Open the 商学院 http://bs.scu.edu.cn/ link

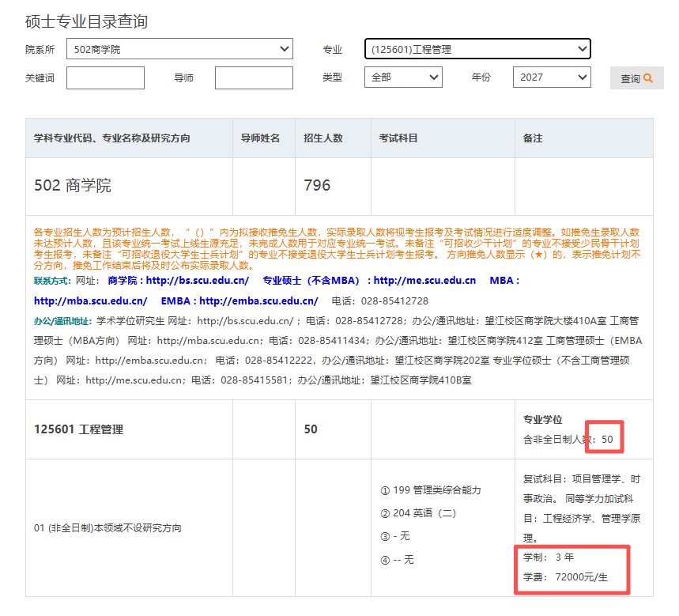coord(179,281)
